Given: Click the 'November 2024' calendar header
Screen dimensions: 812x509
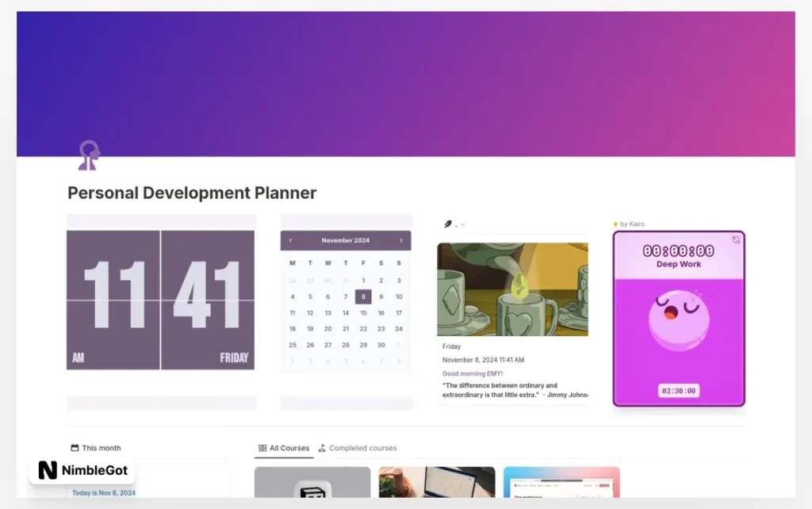Looking at the screenshot, I should click(x=346, y=240).
